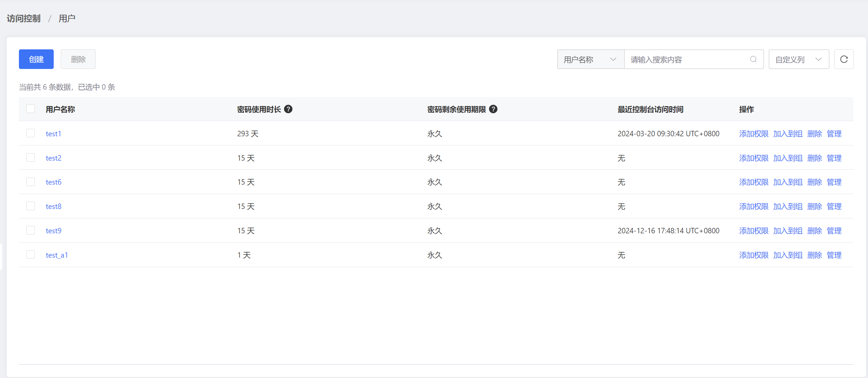868x378 pixels.
Task: Open help icon next to 密码使用时长
Action: click(288, 109)
